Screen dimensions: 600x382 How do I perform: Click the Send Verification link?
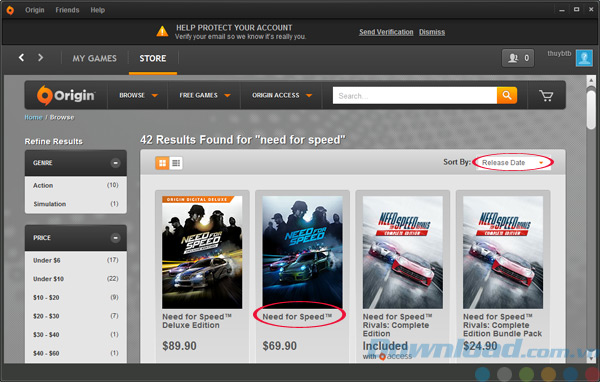pyautogui.click(x=386, y=32)
